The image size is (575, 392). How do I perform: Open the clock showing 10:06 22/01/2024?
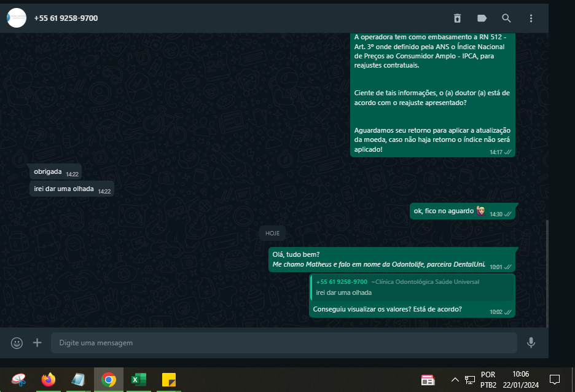[x=521, y=380]
